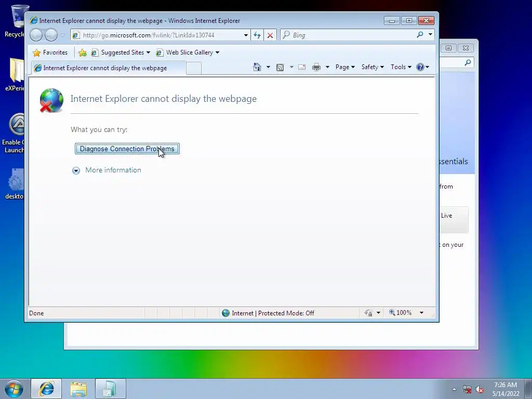Click Add to Favorites Bar icon
Viewport: 532px width, 399px height.
pyautogui.click(x=83, y=52)
